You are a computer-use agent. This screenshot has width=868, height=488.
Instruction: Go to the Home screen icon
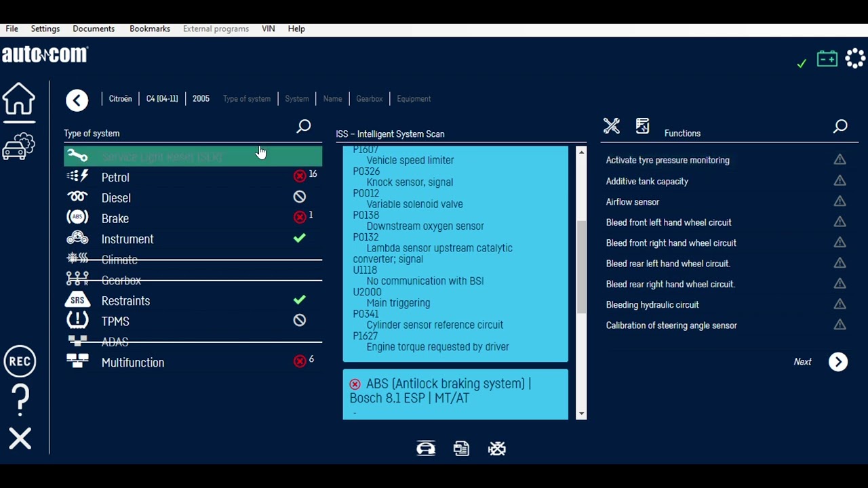point(19,100)
